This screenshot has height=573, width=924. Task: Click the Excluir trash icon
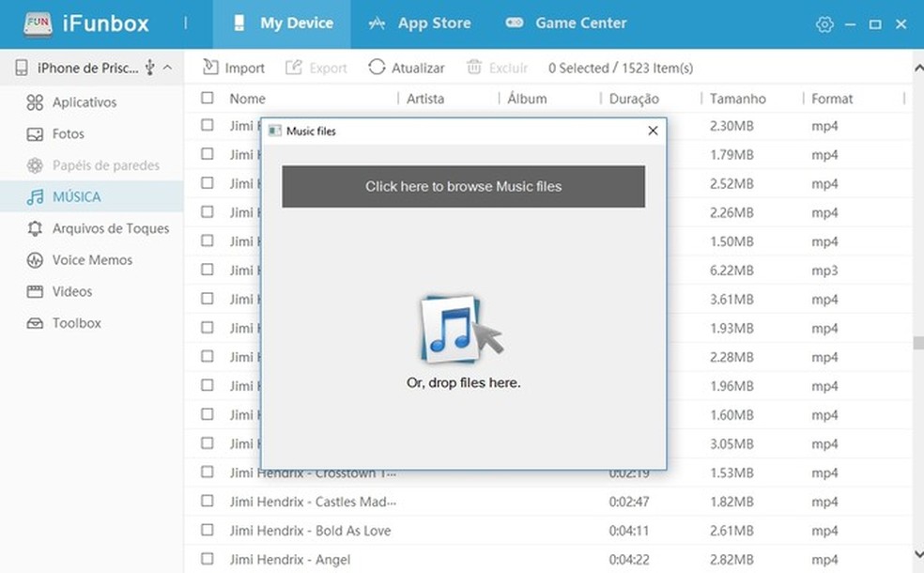[474, 68]
